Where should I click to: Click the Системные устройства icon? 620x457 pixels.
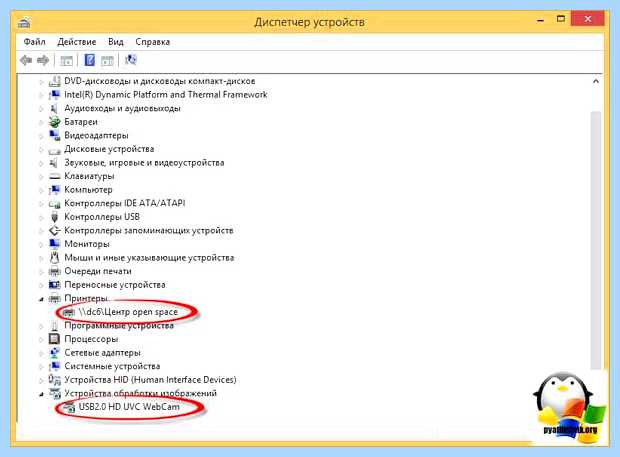coord(54,366)
